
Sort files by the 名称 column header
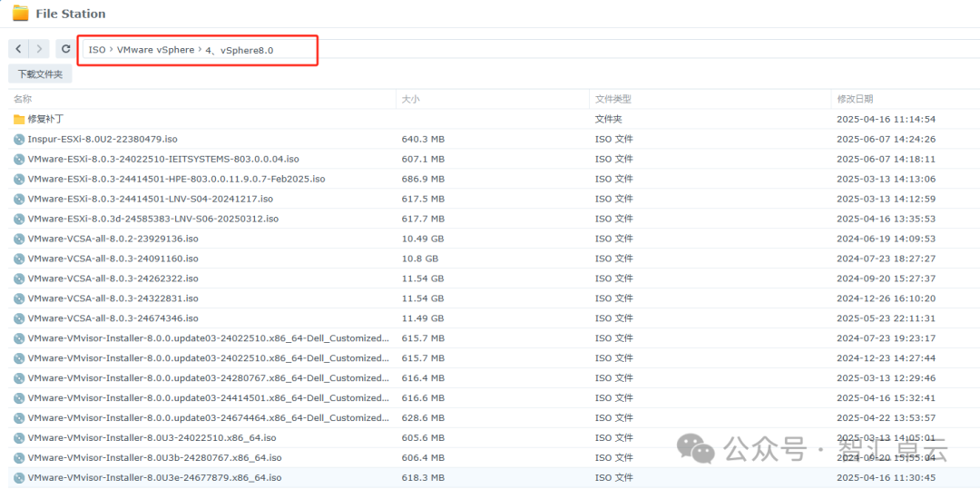23,99
